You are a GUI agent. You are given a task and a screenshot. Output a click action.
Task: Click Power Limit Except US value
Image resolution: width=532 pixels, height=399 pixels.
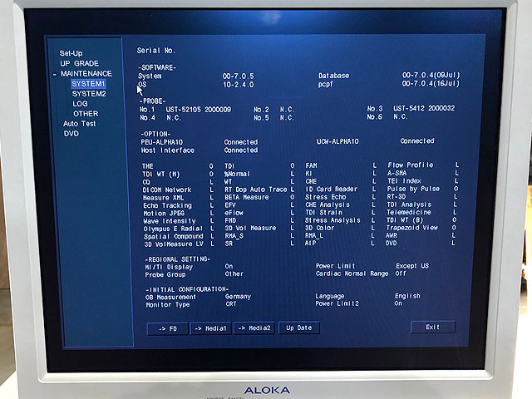(412, 266)
